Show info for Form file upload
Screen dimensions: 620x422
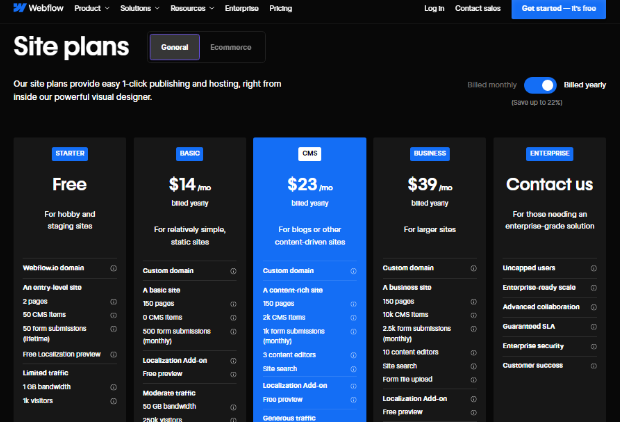473,380
